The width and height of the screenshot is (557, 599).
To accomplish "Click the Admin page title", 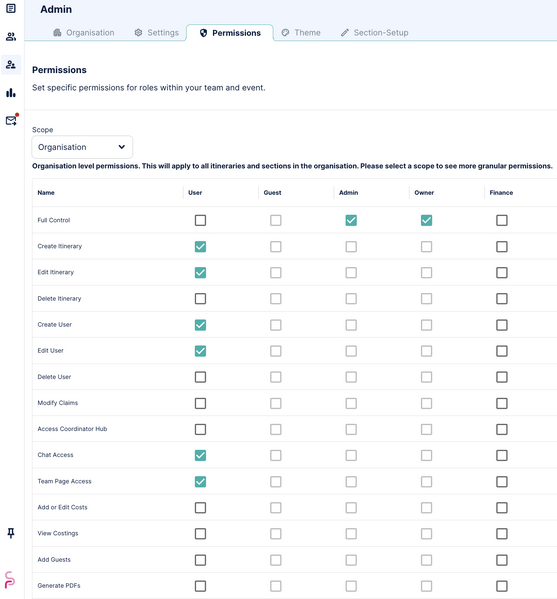I will click(56, 9).
